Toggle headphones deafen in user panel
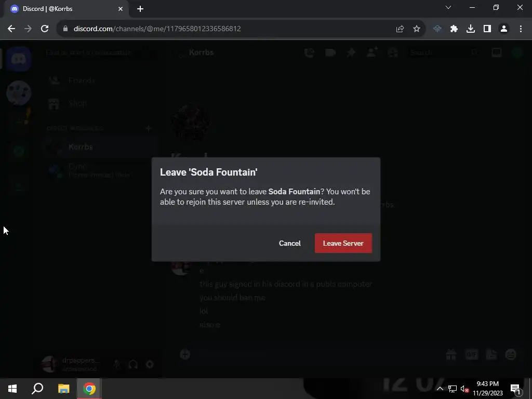532x399 pixels. pyautogui.click(x=133, y=365)
